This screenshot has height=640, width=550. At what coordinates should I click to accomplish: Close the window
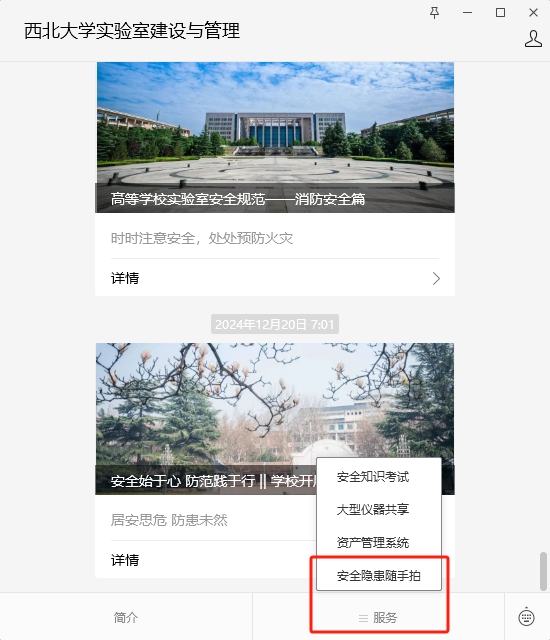pos(533,13)
